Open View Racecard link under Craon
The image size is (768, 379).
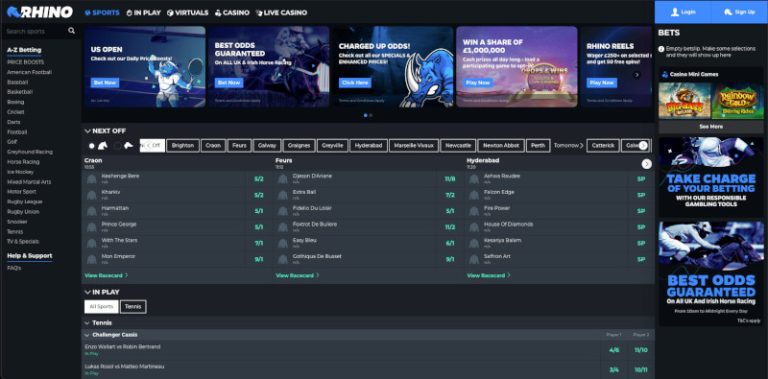pos(106,275)
